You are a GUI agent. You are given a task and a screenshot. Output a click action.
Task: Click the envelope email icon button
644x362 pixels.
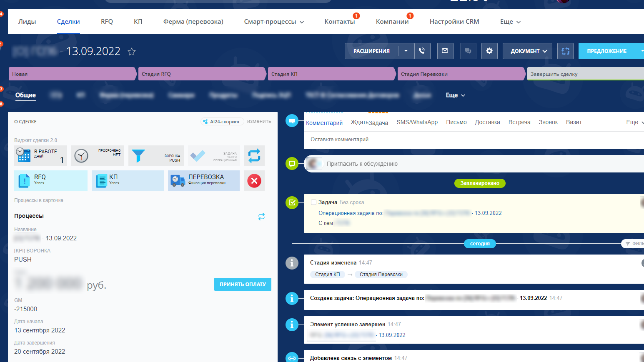(445, 51)
